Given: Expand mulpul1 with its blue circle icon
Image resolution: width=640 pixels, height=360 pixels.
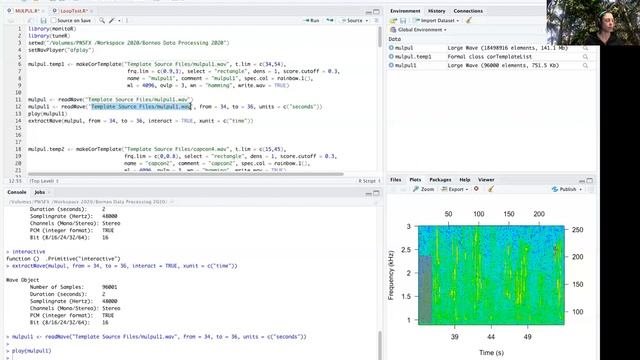Looking at the screenshot, I should (391, 65).
